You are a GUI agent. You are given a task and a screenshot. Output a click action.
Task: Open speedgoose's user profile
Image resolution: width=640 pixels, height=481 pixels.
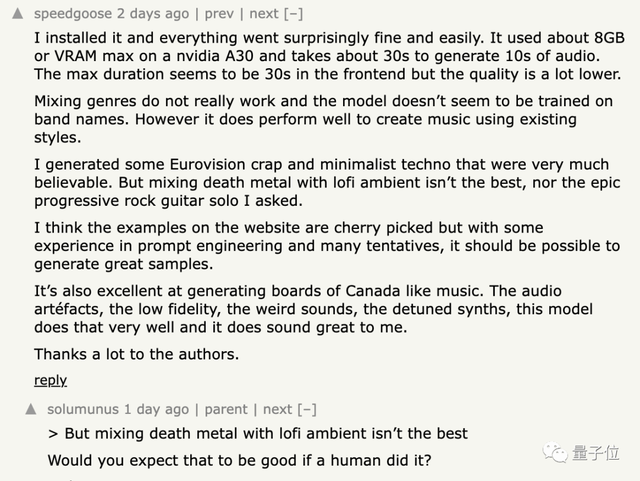point(73,14)
